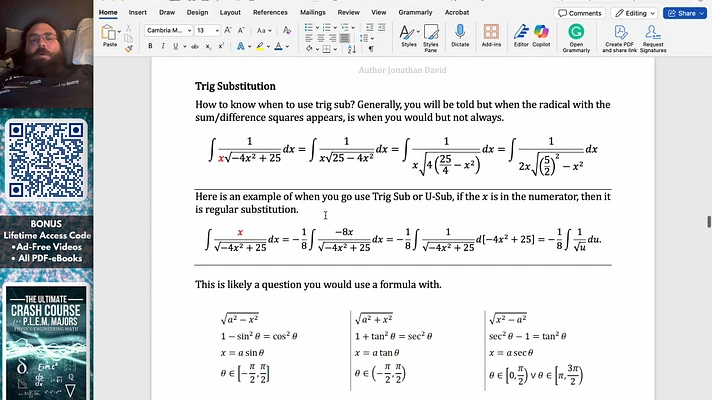Click Create PDF and share link
The image size is (712, 400).
(619, 38)
